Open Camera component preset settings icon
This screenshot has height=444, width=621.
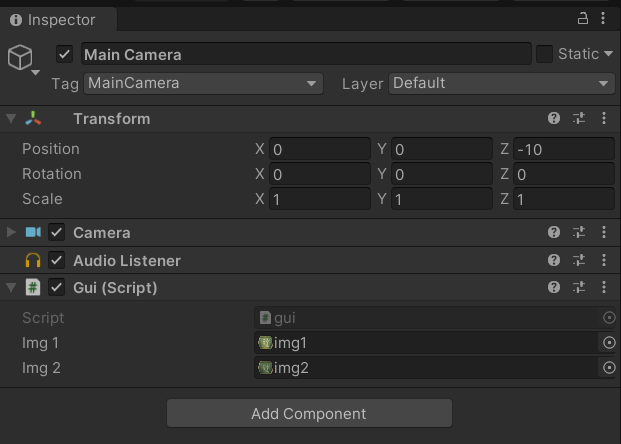tap(578, 233)
